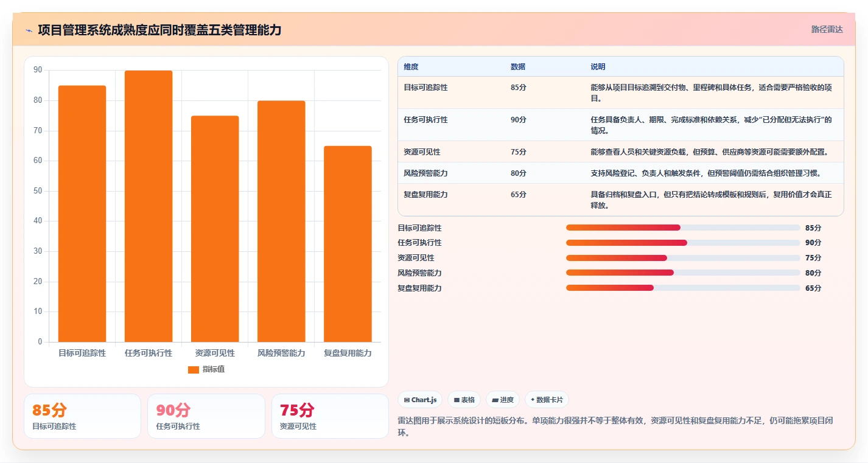Click the 风险预警能力 bar in the chart

tap(281, 221)
